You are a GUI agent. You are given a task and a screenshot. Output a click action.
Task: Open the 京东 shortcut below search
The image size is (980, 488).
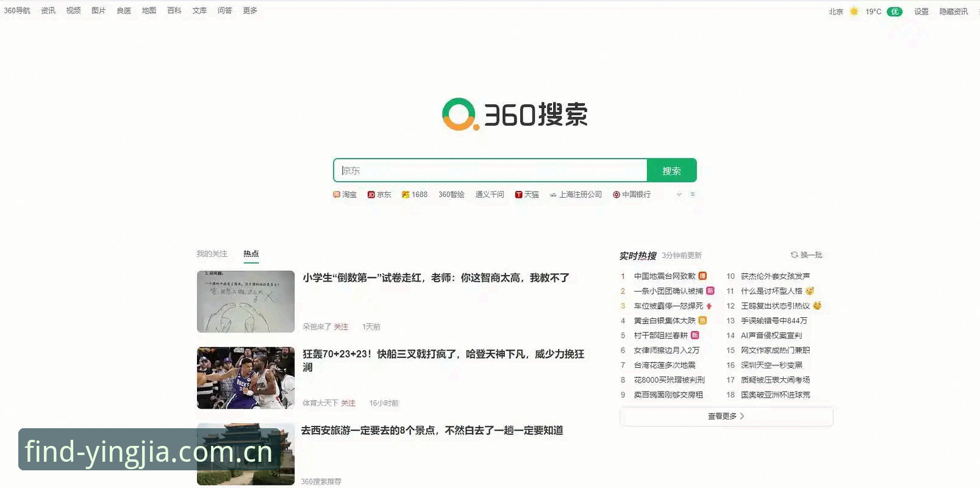379,195
